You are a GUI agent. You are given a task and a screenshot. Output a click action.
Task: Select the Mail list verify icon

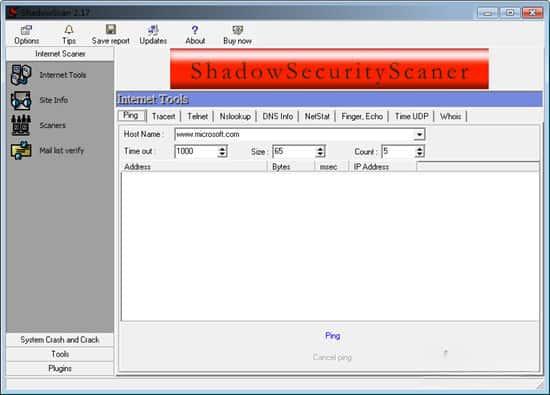point(21,150)
